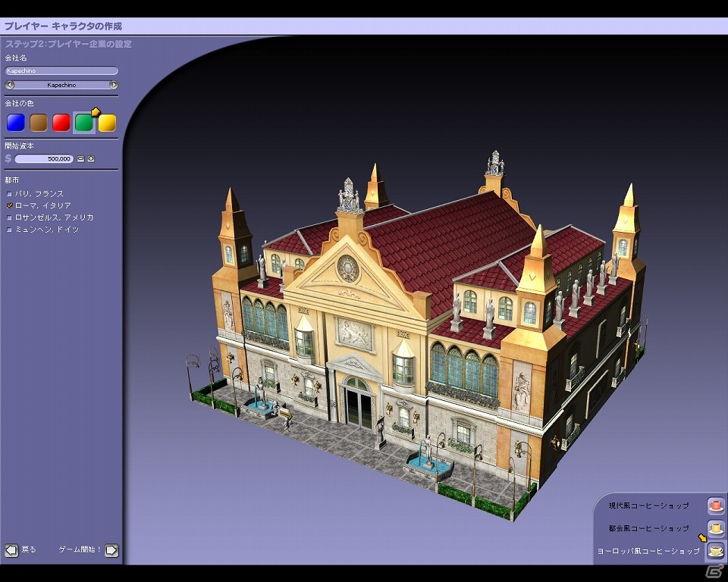Choose the brown company color
Viewport: 728px width, 582px height.
coord(39,123)
